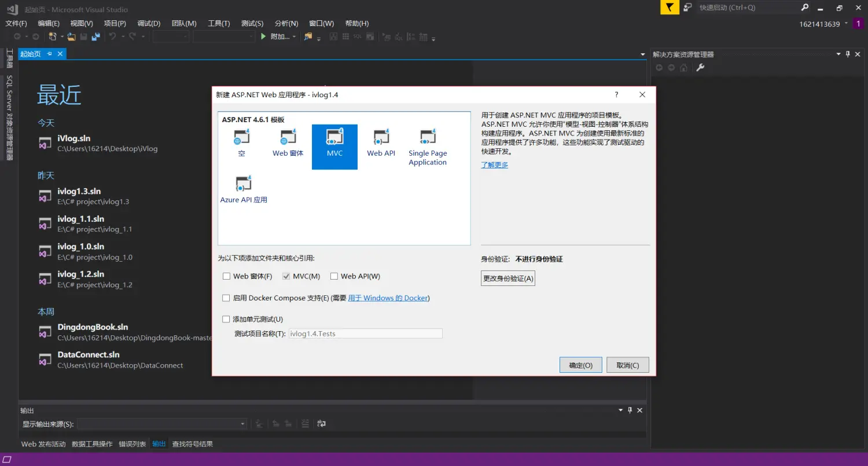868x466 pixels.
Task: Click Solution Explorer back arrow icon
Action: 659,68
